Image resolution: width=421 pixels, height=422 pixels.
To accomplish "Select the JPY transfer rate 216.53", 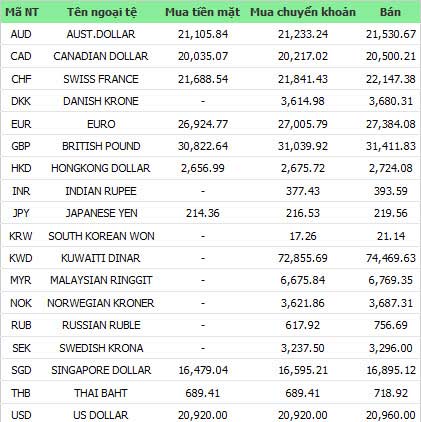I will pyautogui.click(x=303, y=213).
